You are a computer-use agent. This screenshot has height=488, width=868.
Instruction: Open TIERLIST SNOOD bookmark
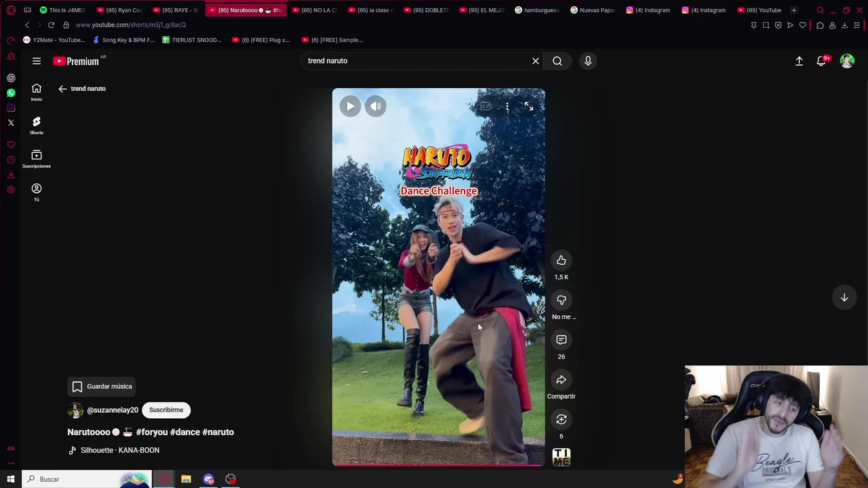[x=192, y=40]
